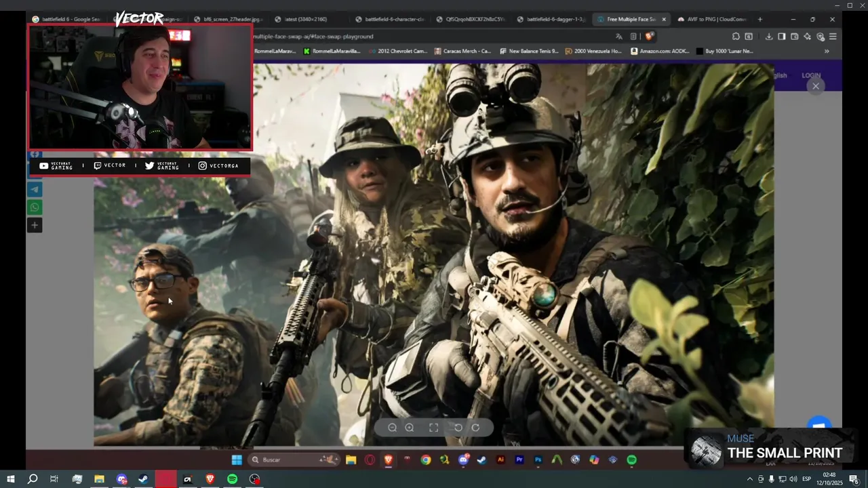
Task: Rotate image counterclockwise in viewer toolbar
Action: pyautogui.click(x=458, y=428)
